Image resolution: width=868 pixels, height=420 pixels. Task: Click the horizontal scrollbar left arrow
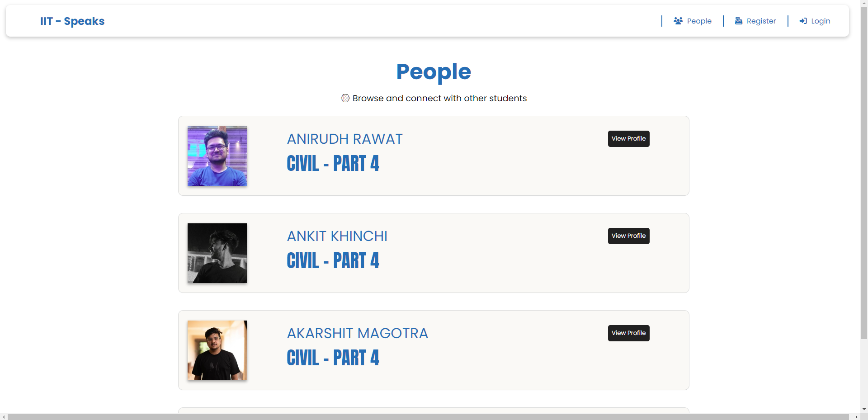coord(4,416)
